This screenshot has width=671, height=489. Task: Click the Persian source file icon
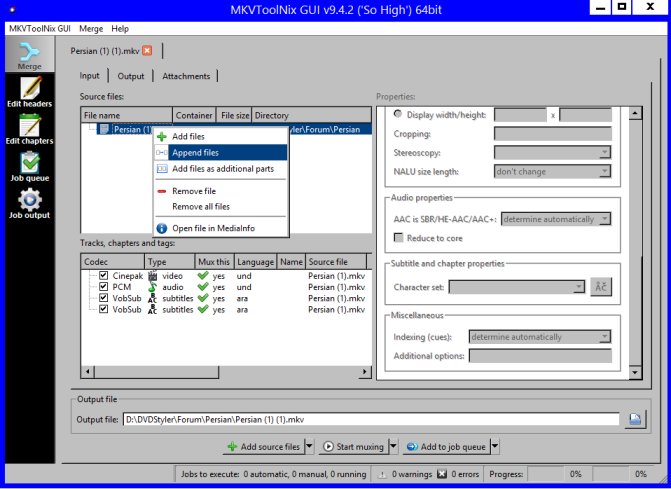tap(104, 129)
